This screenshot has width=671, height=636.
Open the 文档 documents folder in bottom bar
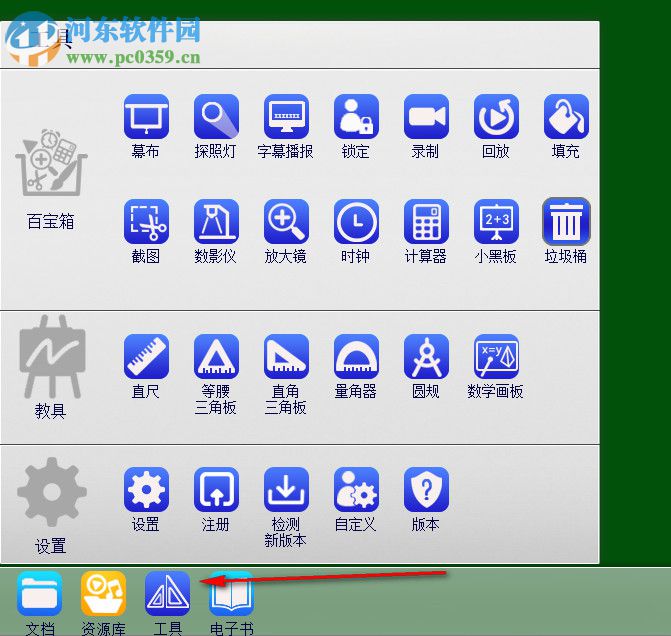39,594
